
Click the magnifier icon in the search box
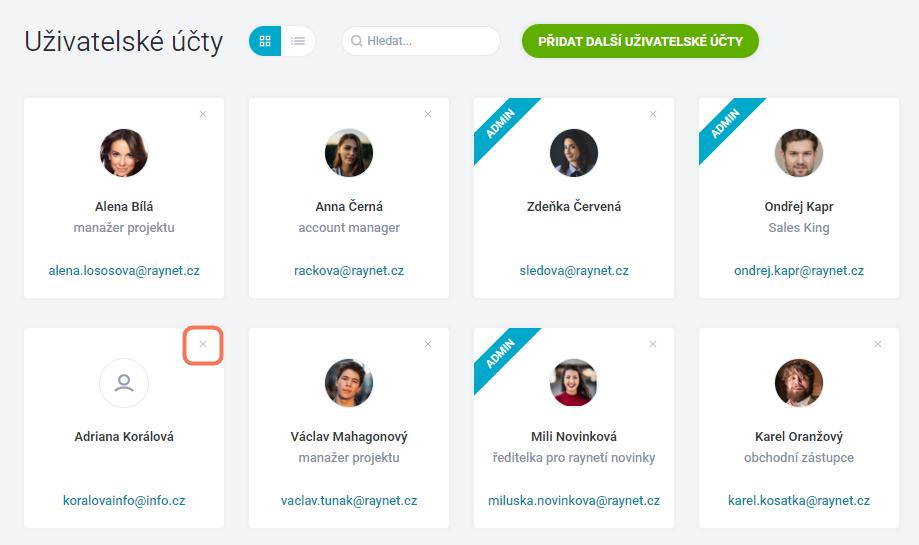coord(356,41)
